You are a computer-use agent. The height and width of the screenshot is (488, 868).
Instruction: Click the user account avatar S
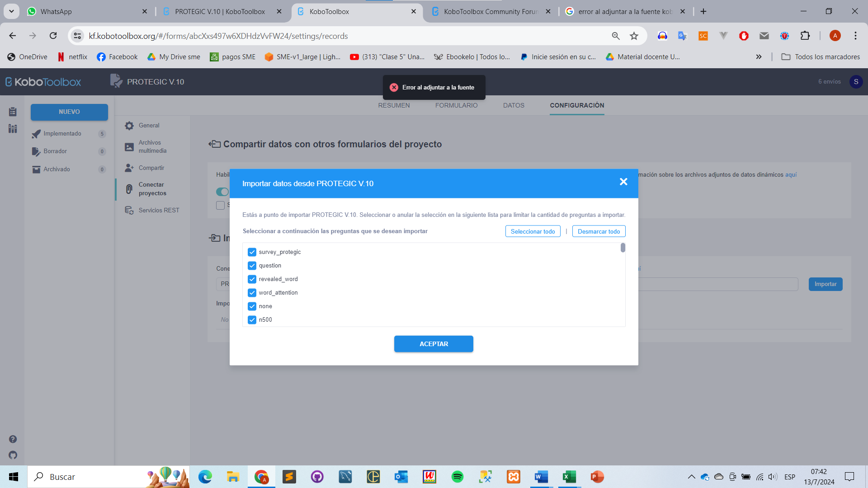[856, 82]
